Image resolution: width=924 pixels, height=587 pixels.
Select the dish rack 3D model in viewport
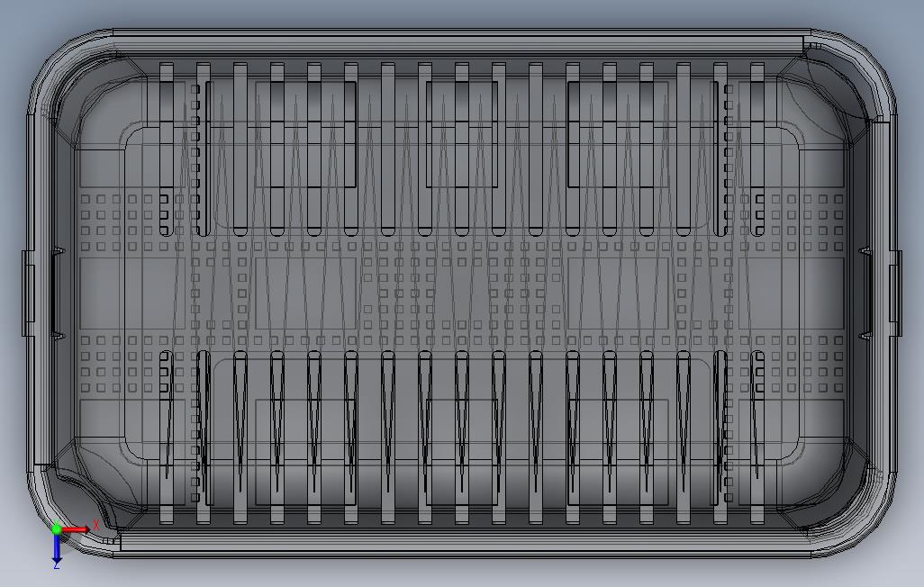[x=462, y=293]
